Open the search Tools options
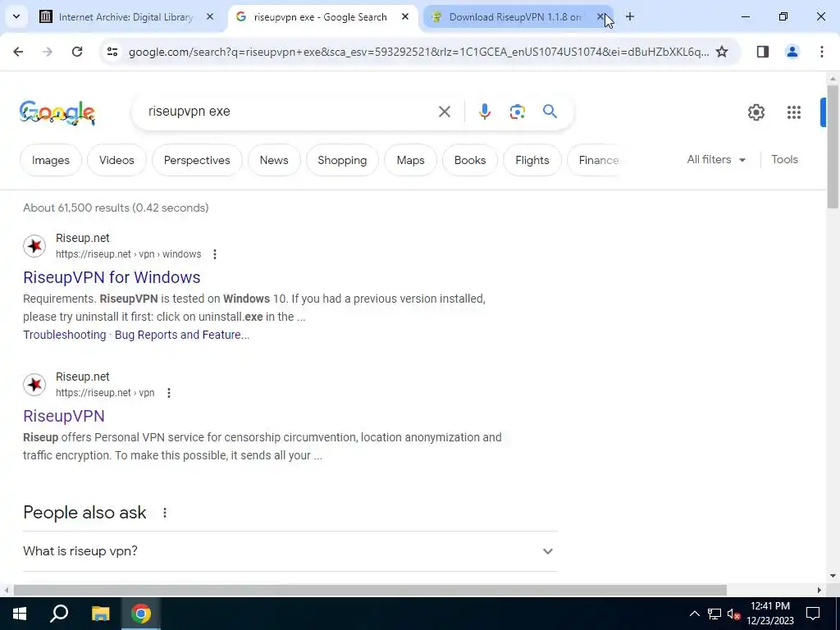840x630 pixels. click(784, 160)
